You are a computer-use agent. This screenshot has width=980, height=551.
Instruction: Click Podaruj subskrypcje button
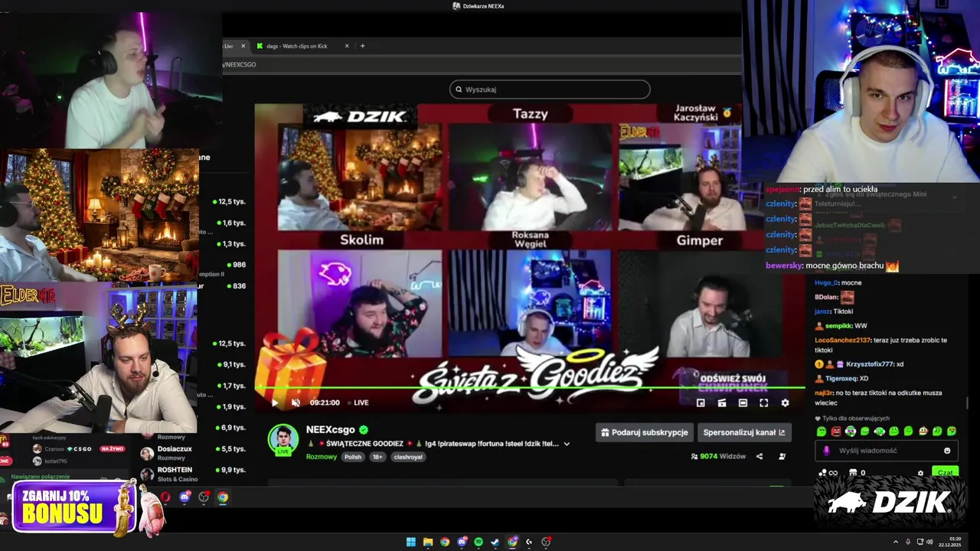(x=645, y=432)
